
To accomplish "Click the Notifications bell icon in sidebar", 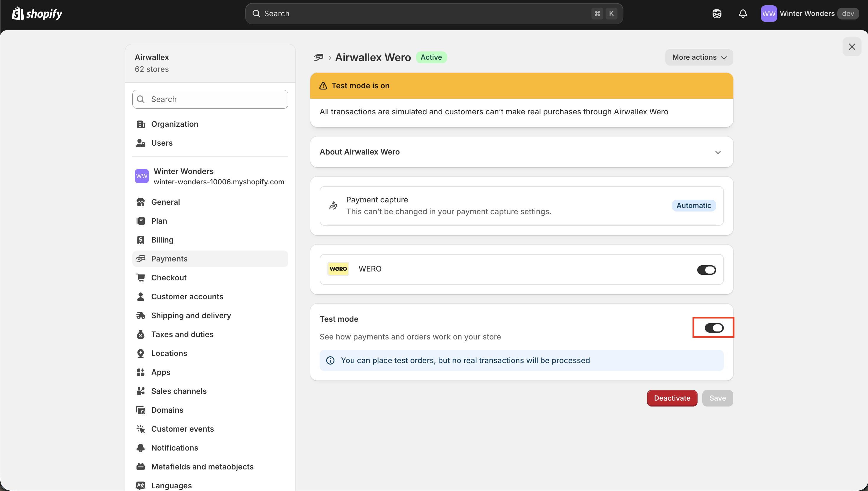I will point(141,448).
